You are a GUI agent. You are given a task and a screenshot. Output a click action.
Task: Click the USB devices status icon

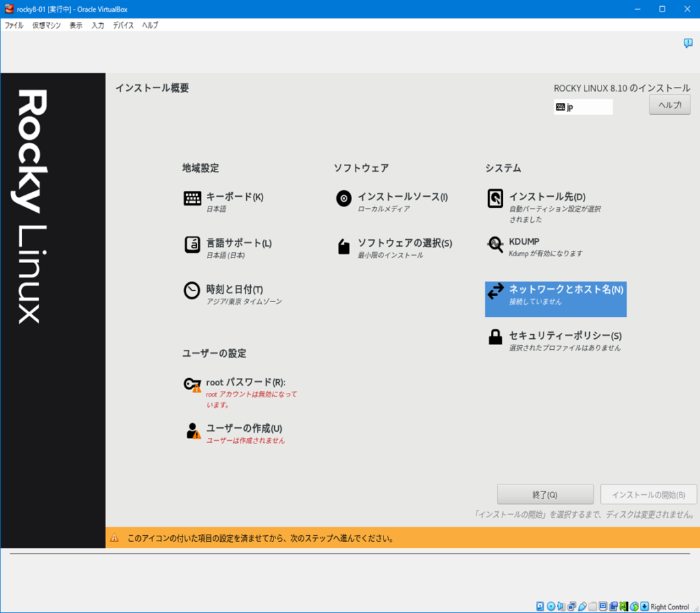tap(582, 606)
